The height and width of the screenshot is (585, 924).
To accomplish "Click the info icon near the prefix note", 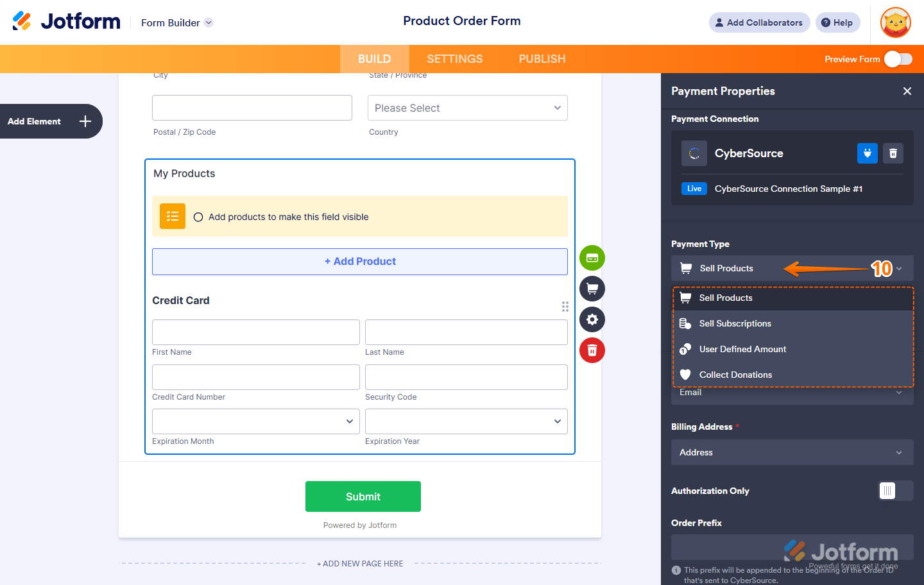I will (x=676, y=570).
